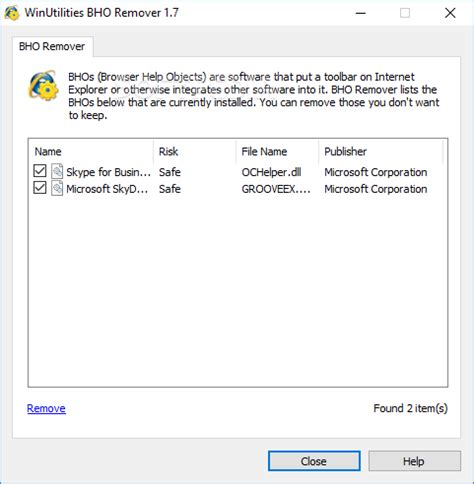Click the file icon for Microsoft SkyD...
Viewport: 474px width, 484px height.
pos(57,188)
